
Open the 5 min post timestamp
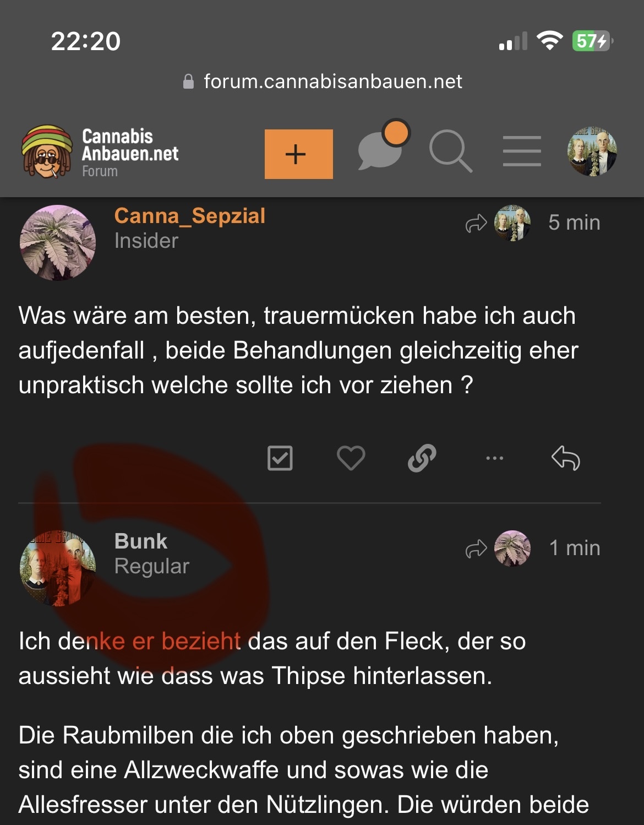[x=574, y=223]
